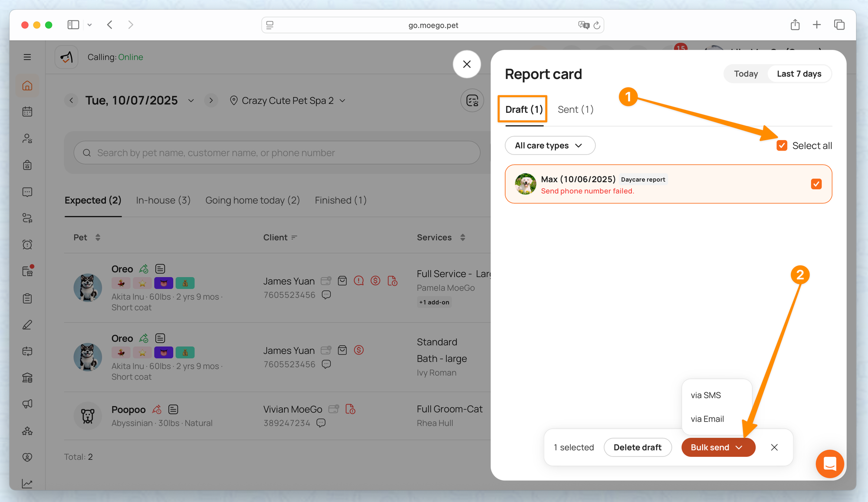The image size is (868, 502).
Task: Click the pet search input field
Action: (x=277, y=153)
